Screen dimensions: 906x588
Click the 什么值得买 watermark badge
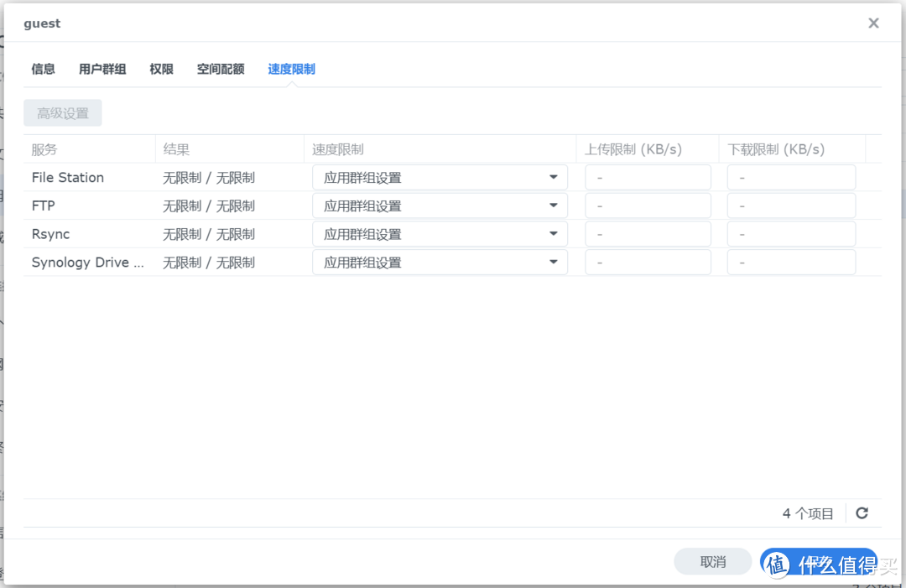point(818,563)
